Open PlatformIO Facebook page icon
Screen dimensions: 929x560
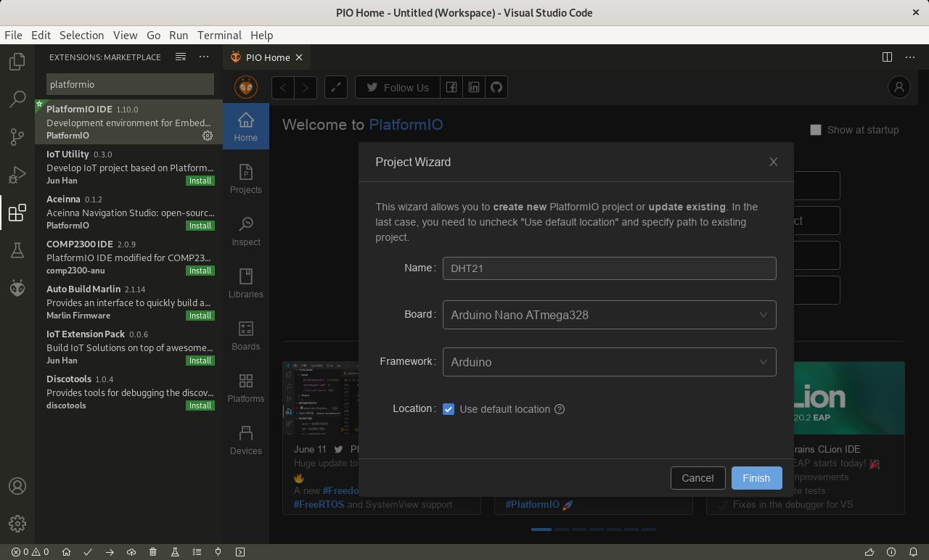pos(451,88)
